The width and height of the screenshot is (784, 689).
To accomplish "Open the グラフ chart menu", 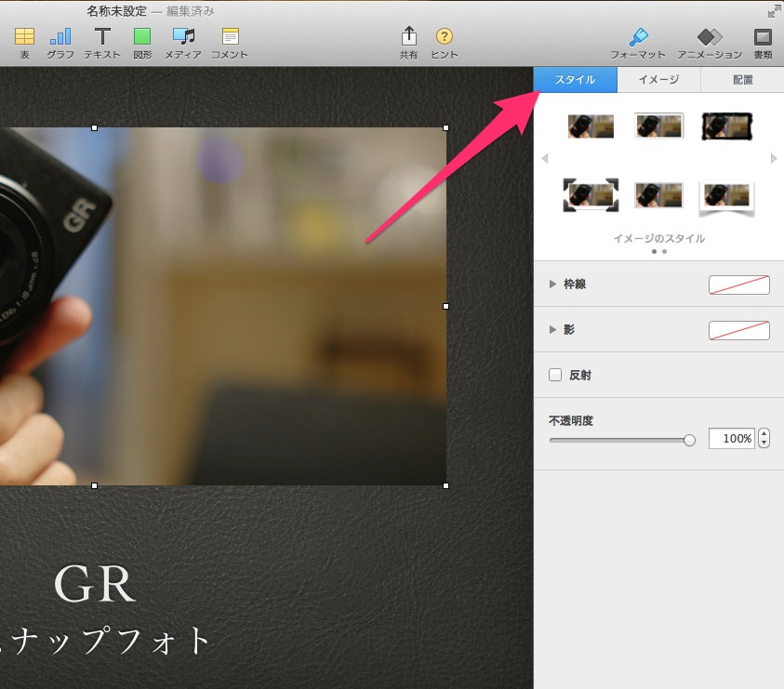I will point(60,43).
